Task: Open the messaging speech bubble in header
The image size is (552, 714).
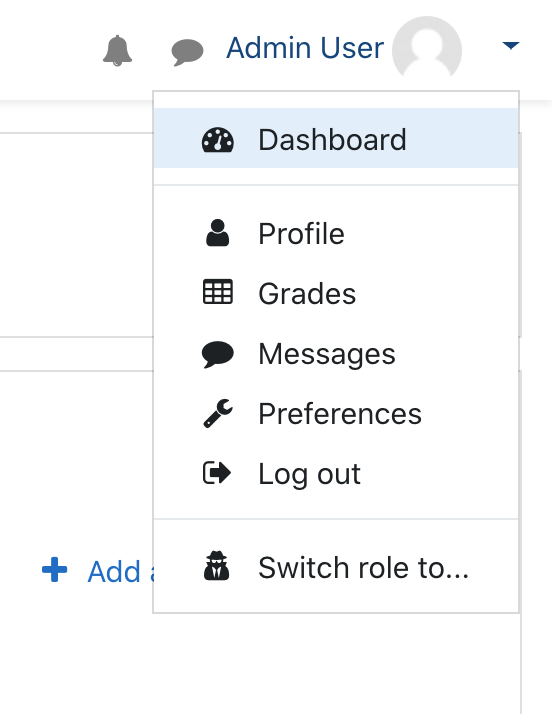Action: tap(187, 52)
